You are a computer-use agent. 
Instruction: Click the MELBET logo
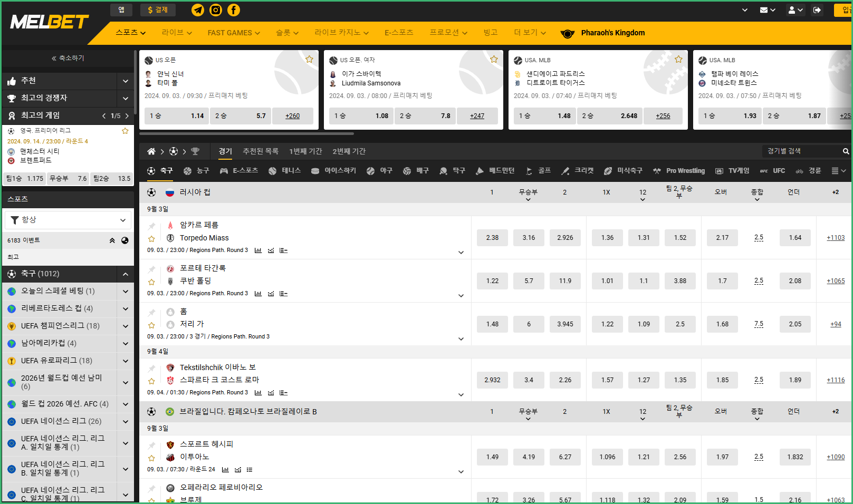50,22
